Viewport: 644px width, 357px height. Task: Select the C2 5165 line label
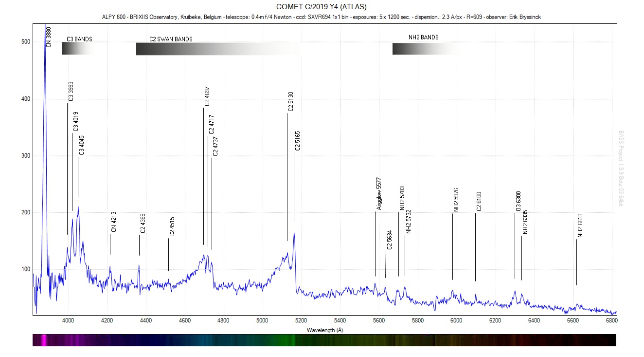pyautogui.click(x=298, y=140)
